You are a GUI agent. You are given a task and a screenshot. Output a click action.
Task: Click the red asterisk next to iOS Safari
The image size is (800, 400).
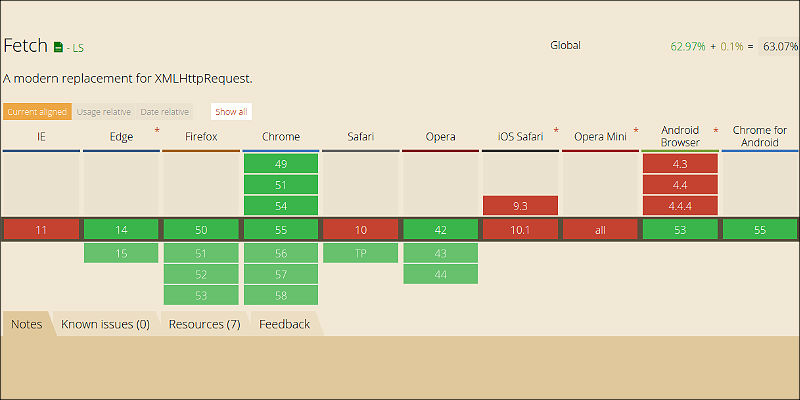[556, 131]
